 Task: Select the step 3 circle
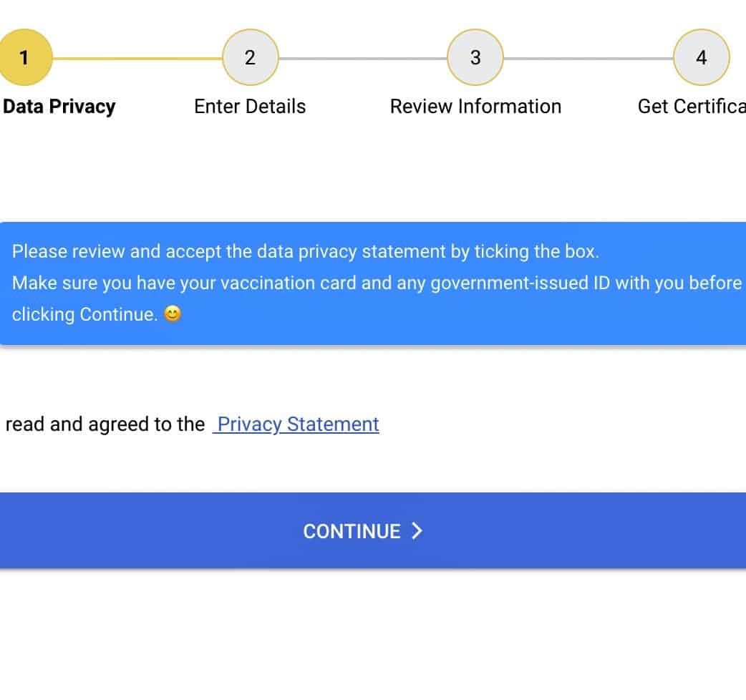[x=475, y=57]
